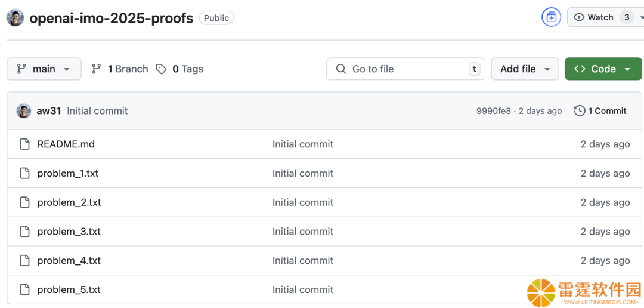
Task: Click the code brackets icon on Code button
Action: click(580, 69)
